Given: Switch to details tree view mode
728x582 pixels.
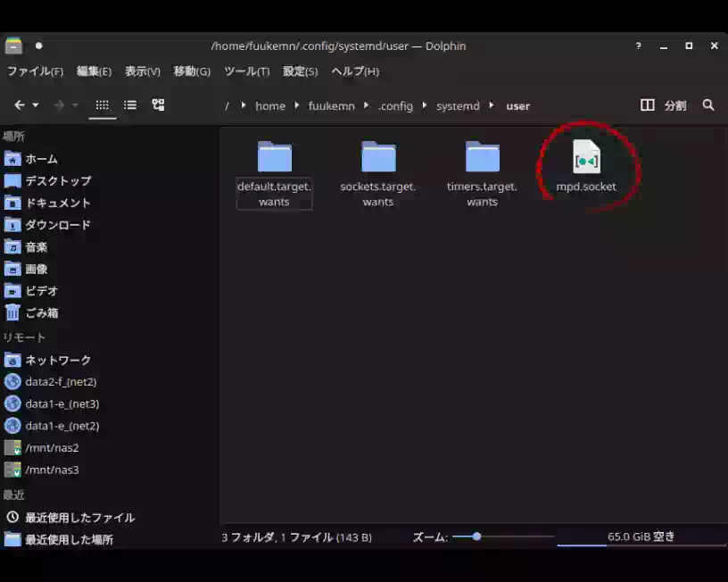Looking at the screenshot, I should coord(158,105).
